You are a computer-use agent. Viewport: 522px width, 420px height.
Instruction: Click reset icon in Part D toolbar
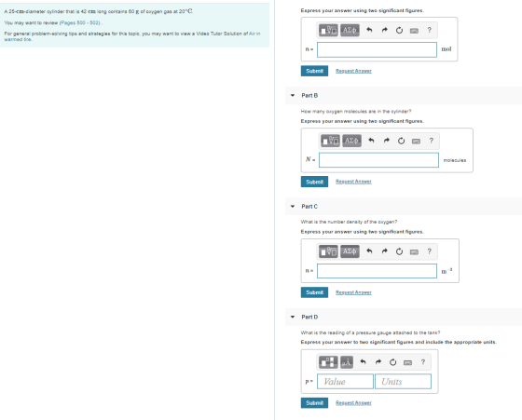tap(392, 362)
